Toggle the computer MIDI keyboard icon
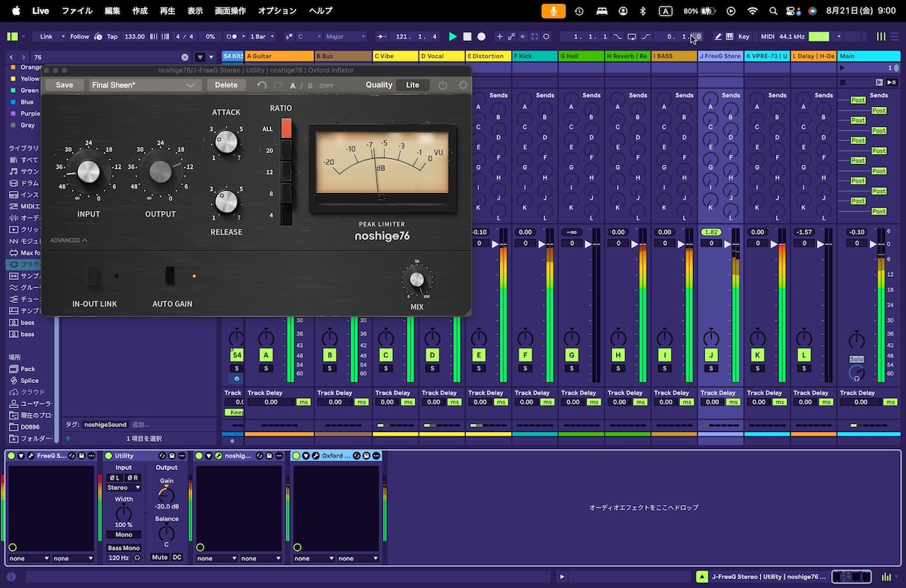This screenshot has width=906, height=588. point(729,36)
